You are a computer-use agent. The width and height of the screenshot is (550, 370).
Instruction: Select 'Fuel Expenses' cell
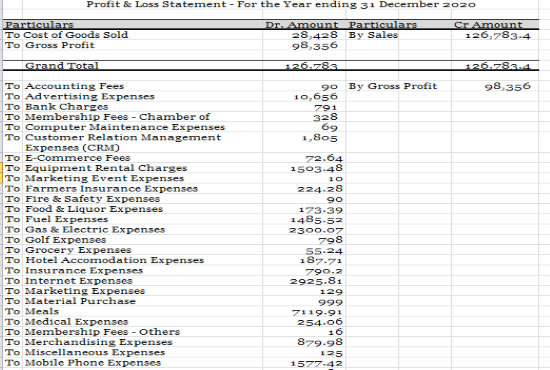pyautogui.click(x=67, y=219)
